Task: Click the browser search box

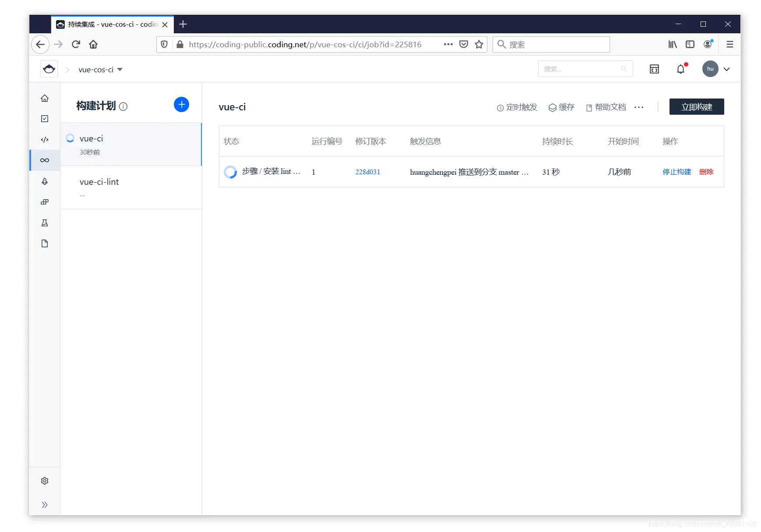Action: pyautogui.click(x=551, y=44)
